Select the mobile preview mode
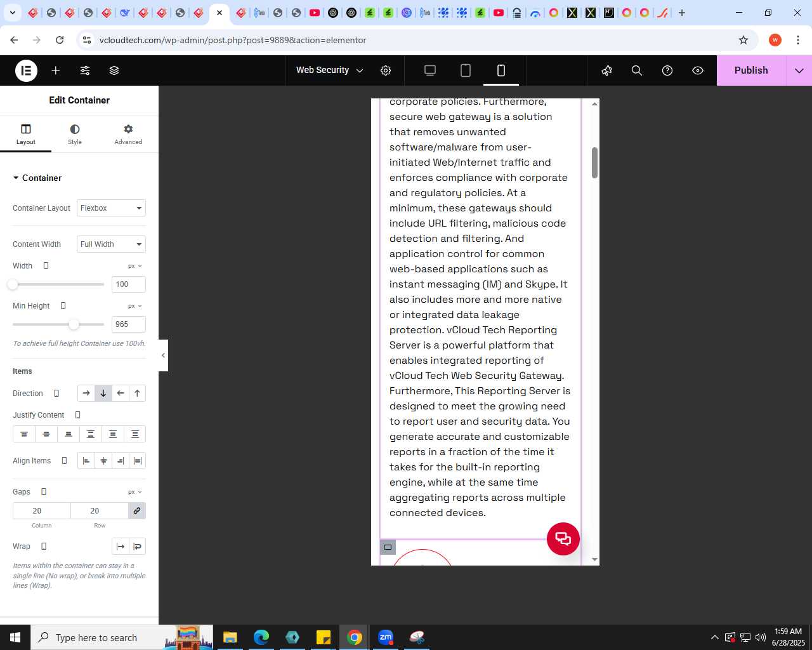This screenshot has width=812, height=650. (501, 70)
